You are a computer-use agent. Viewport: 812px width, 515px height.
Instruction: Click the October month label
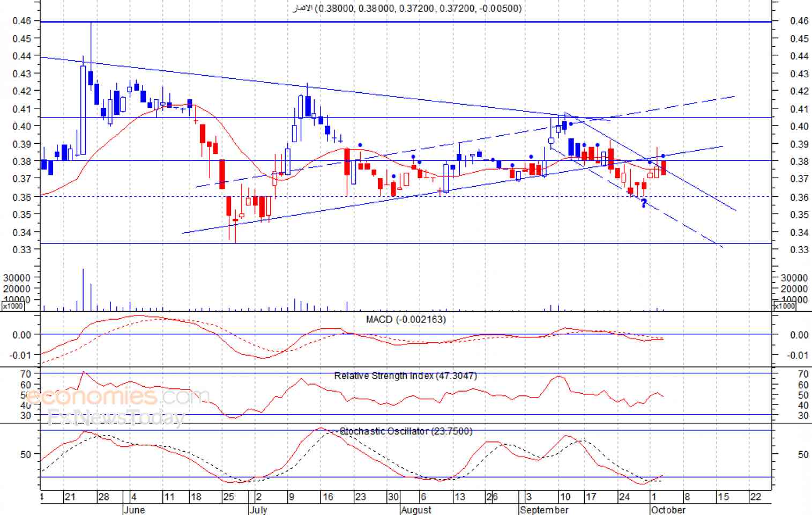668,510
